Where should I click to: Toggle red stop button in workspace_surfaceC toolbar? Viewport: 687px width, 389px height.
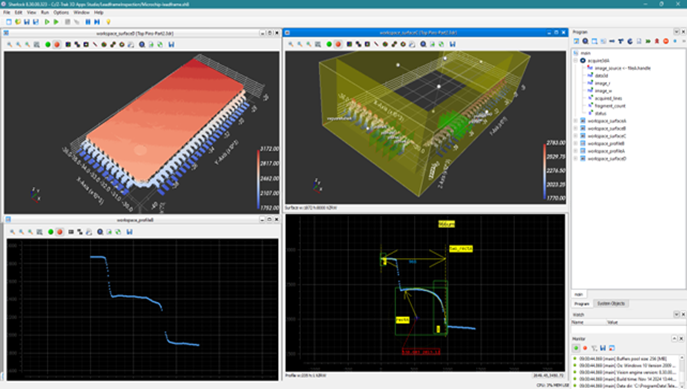click(338, 44)
